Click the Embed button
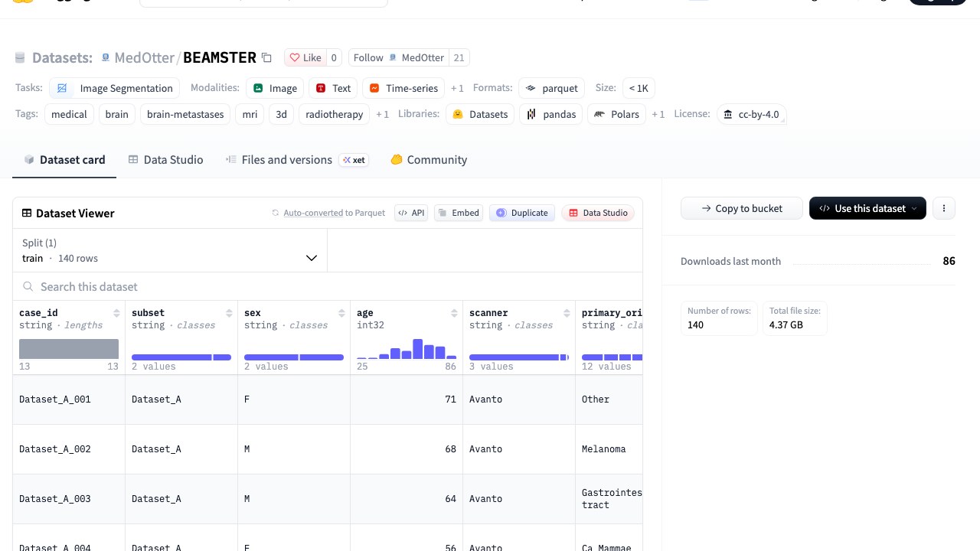The width and height of the screenshot is (980, 551). (x=459, y=213)
